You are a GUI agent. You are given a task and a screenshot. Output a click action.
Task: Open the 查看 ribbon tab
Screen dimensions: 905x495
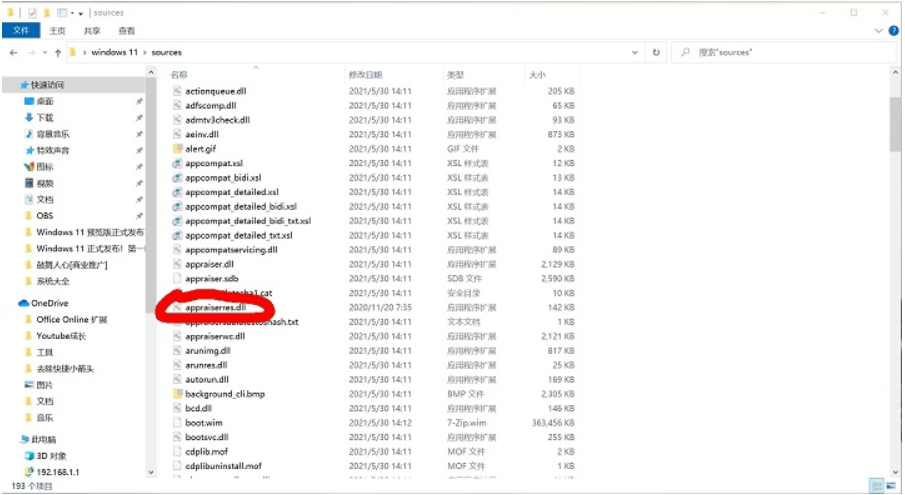point(126,31)
